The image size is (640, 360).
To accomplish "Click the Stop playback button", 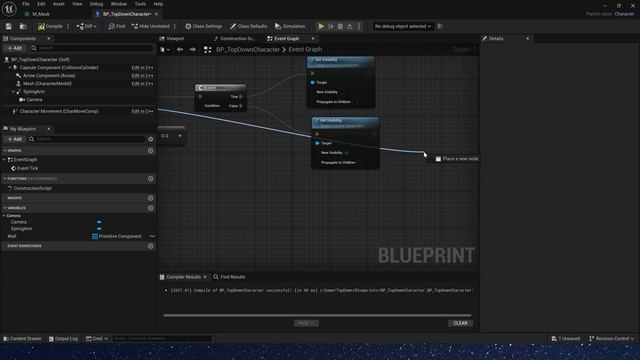I will 340,26.
